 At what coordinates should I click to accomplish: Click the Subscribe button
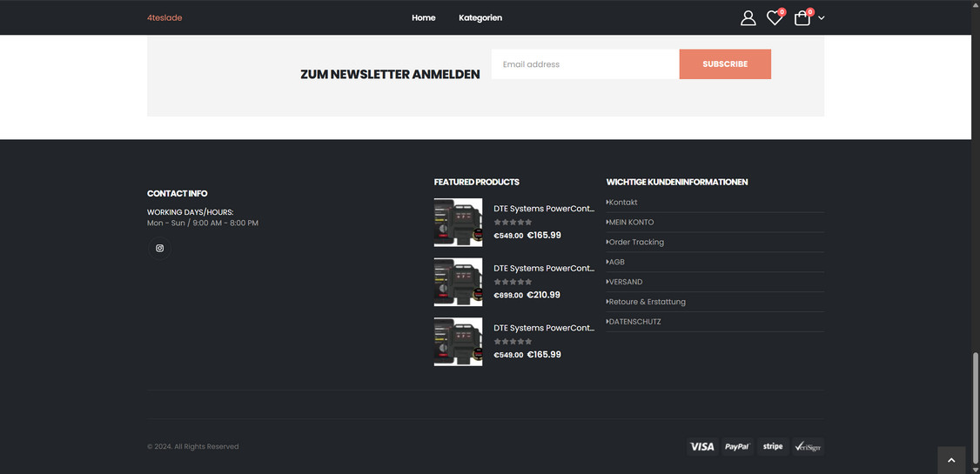point(725,64)
